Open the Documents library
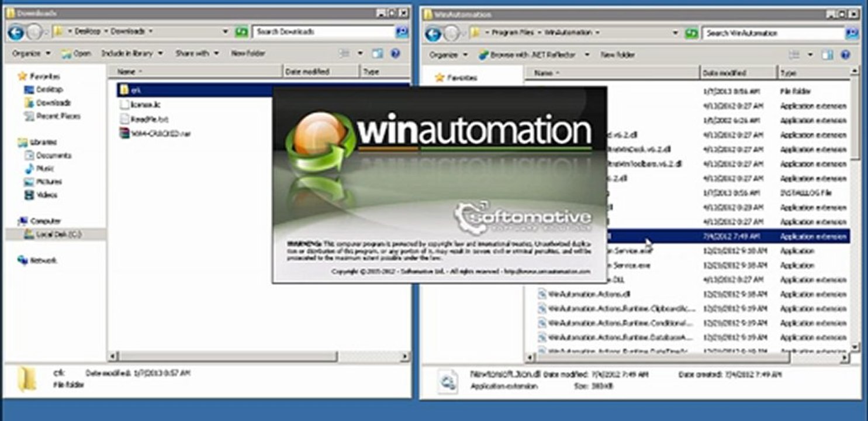 coord(48,156)
